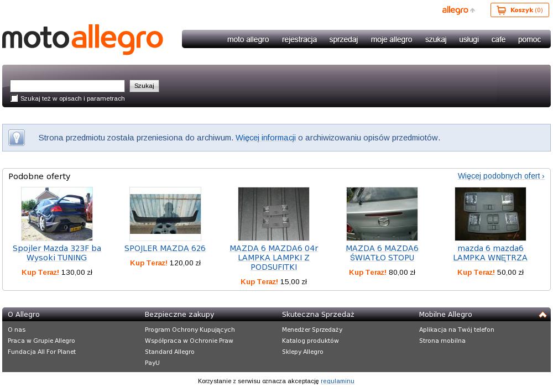Viewport: 553px width, 392px height.
Task: Open the lampka wnętrza product thumbnail
Action: coord(490,214)
